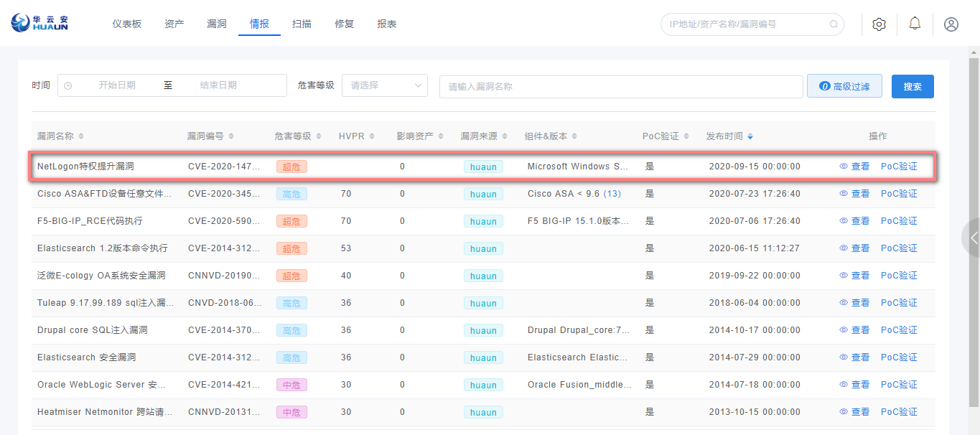Click the clock icon beside 开始日期
980x435 pixels.
[68, 85]
